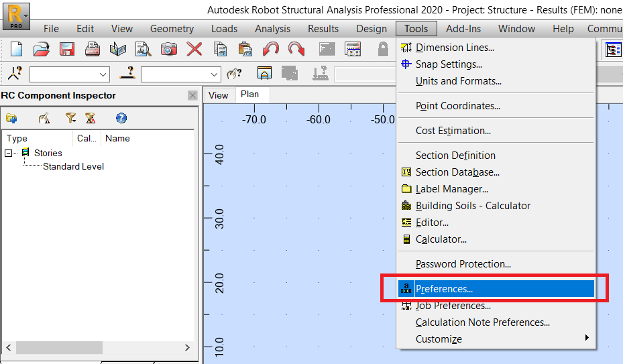Click the first Inspector folder icon

pos(11,118)
